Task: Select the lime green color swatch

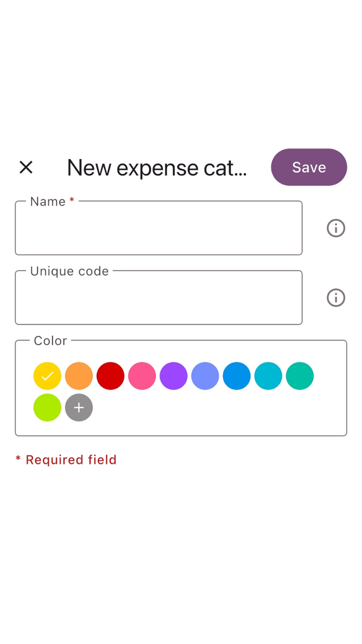Action: (x=47, y=407)
